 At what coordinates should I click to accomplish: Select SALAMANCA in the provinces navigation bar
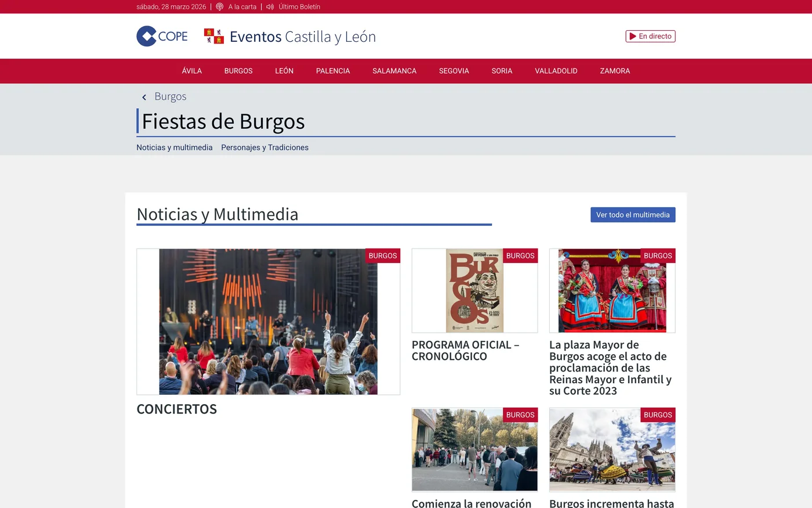coord(394,71)
